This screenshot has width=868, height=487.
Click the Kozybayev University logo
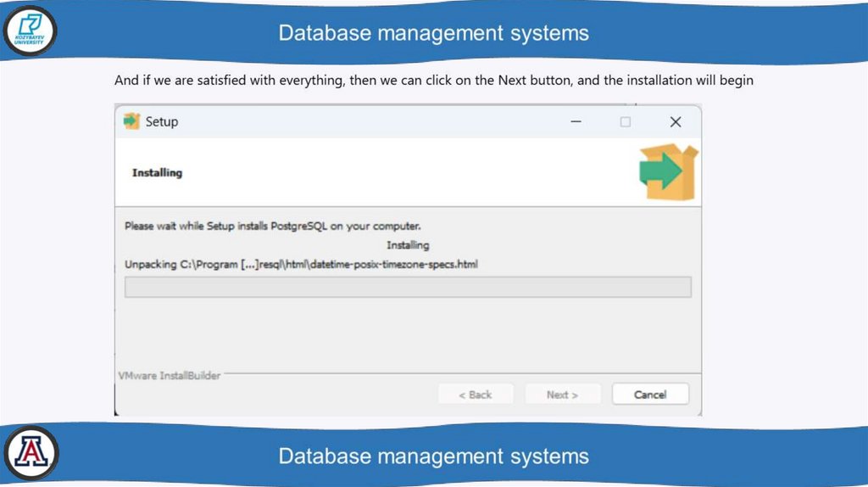pos(31,31)
